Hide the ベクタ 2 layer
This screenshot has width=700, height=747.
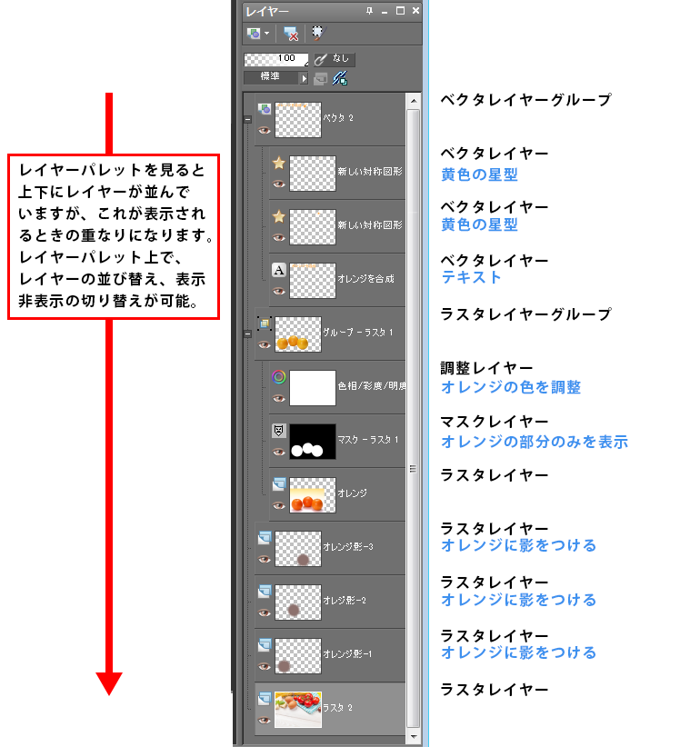pos(265,130)
